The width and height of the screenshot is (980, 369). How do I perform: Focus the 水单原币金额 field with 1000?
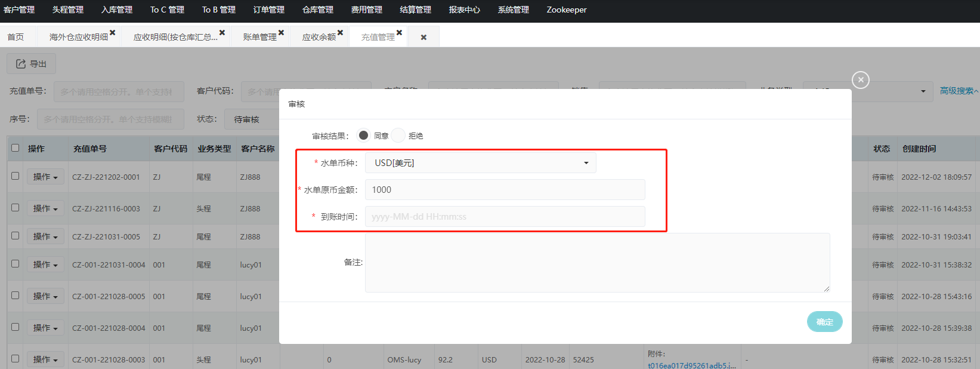tap(505, 190)
